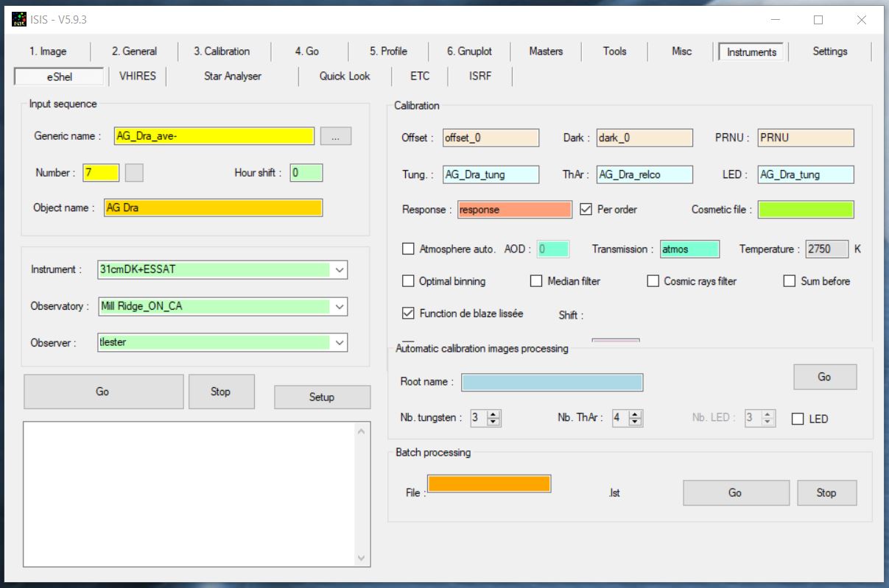The height and width of the screenshot is (588, 889).
Task: Click the green Cosmetic file field
Action: click(806, 210)
